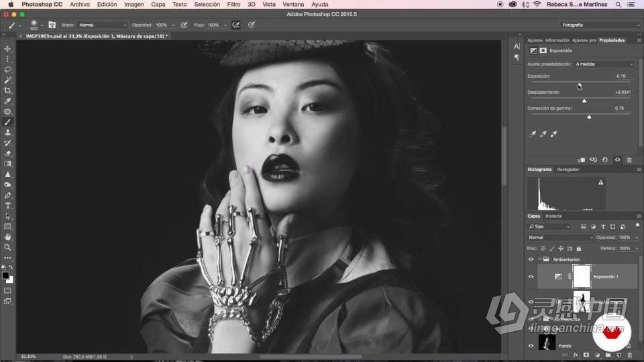Select the Hand tool
This screenshot has width=644, height=362.
pyautogui.click(x=7, y=237)
